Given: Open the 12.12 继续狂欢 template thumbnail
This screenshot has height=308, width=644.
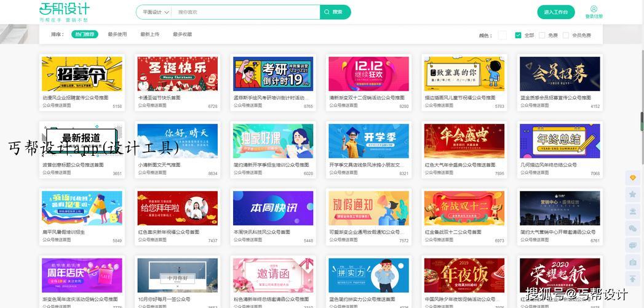Looking at the screenshot, I should 369,74.
